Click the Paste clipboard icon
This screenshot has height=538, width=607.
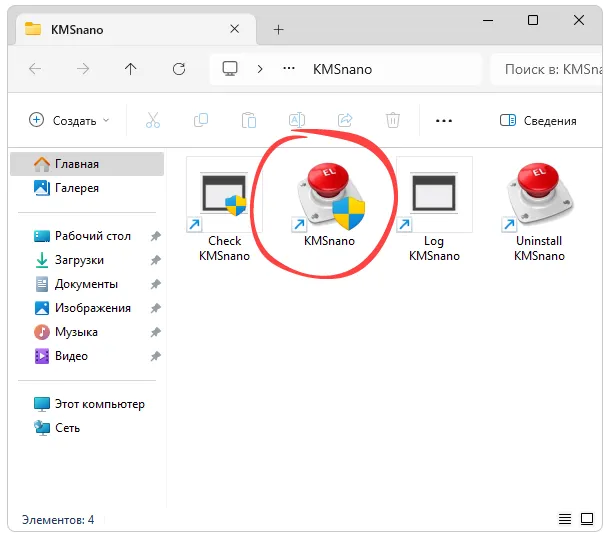point(249,120)
